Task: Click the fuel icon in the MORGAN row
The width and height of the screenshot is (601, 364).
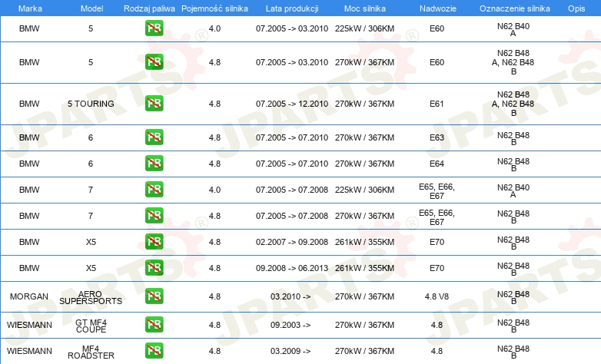Action: click(x=154, y=296)
